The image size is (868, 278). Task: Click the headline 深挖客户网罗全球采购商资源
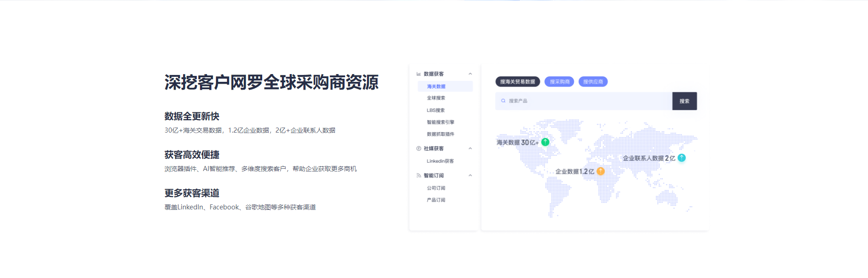271,82
